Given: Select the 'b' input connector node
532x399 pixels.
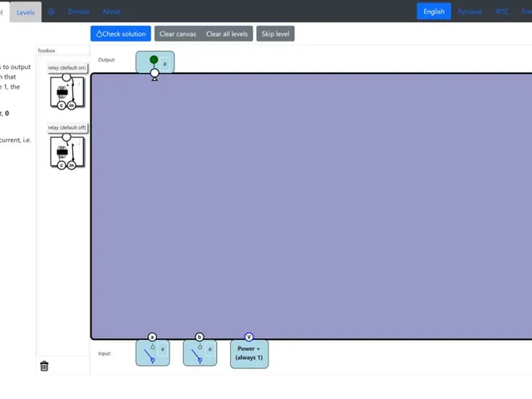Looking at the screenshot, I should 199,337.
